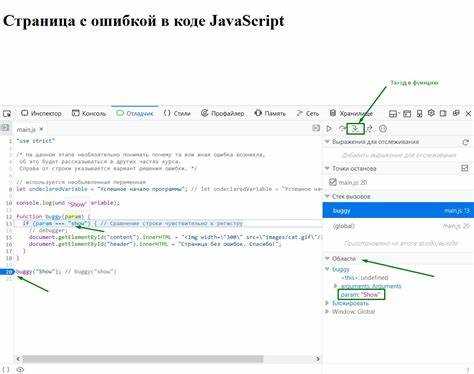Select the Отладчик tab
The height and width of the screenshot is (374, 474).
[x=135, y=114]
